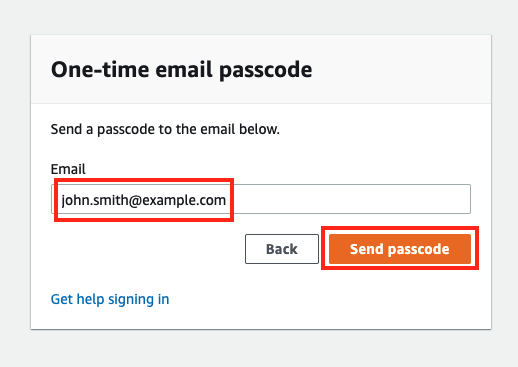Click the orange Send passcode button

(400, 249)
